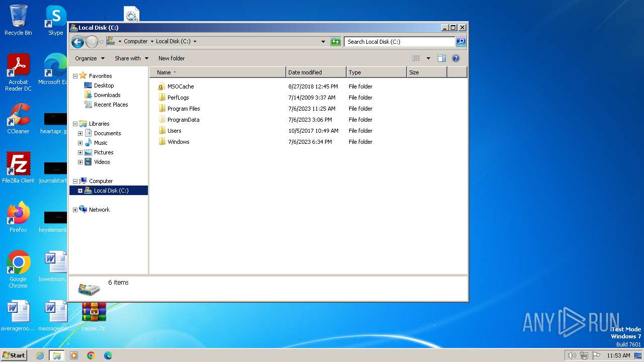Select the MSOCache folder icon
This screenshot has width=644, height=362.
tap(162, 86)
